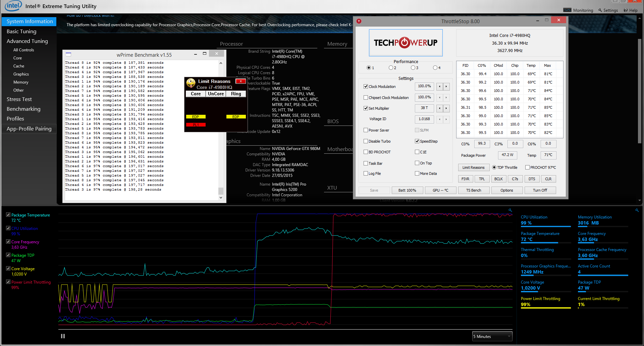
Task: Click the Intel XTU main vertical scrollbar
Action: tap(639, 91)
